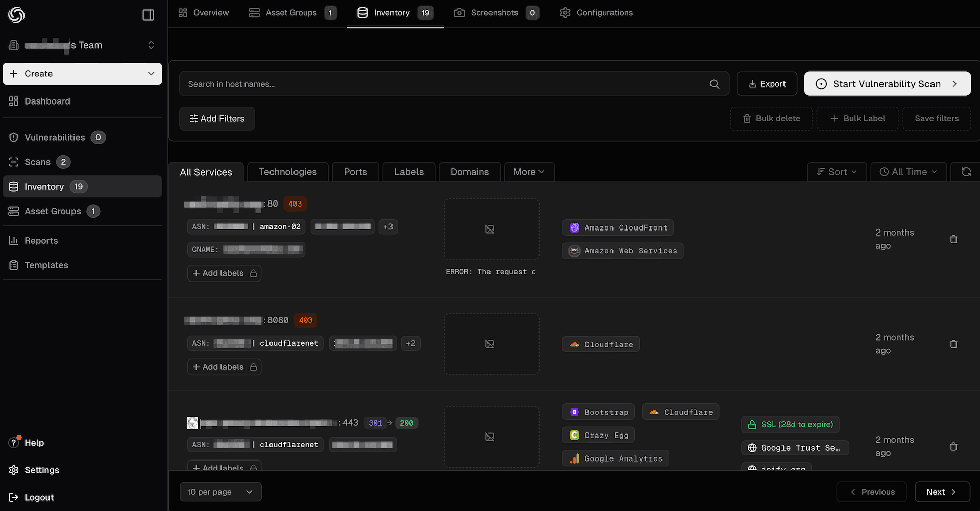Click the Start Vulnerability Scan button
This screenshot has height=511, width=980.
[x=887, y=84]
